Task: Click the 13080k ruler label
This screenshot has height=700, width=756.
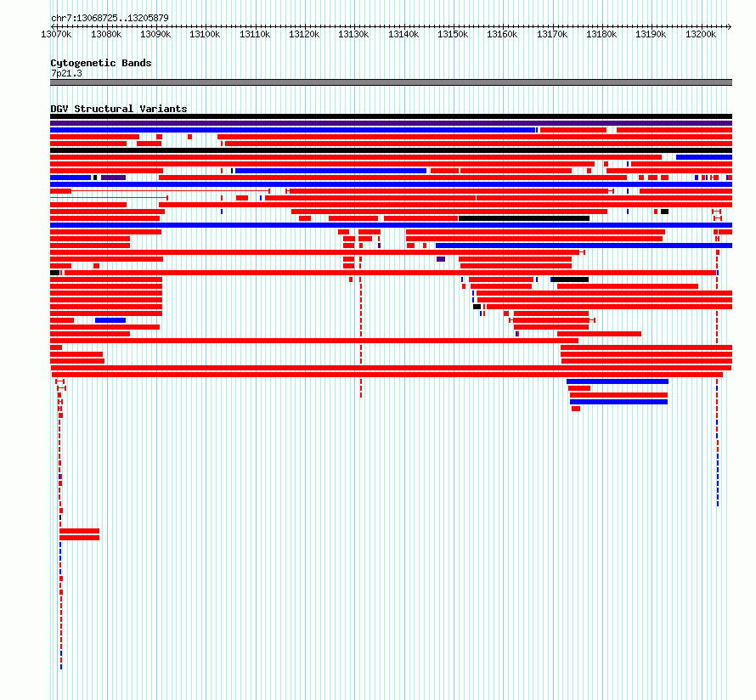Action: (x=106, y=34)
